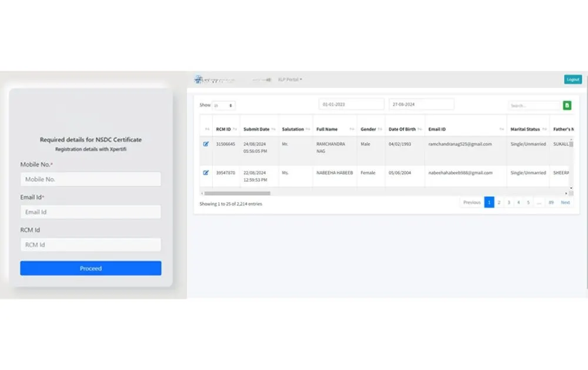The image size is (588, 370).
Task: Sort by Email ID column header
Action: pyautogui.click(x=466, y=129)
